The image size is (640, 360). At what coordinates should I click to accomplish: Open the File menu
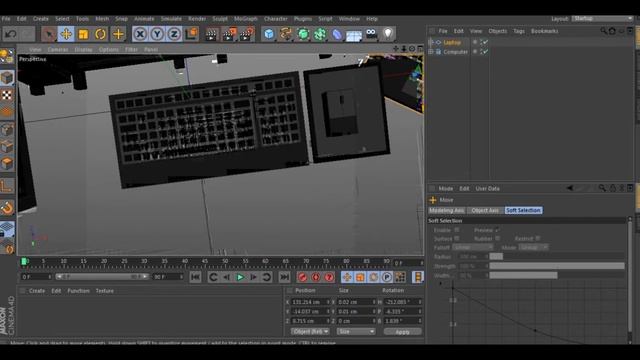click(x=6, y=19)
